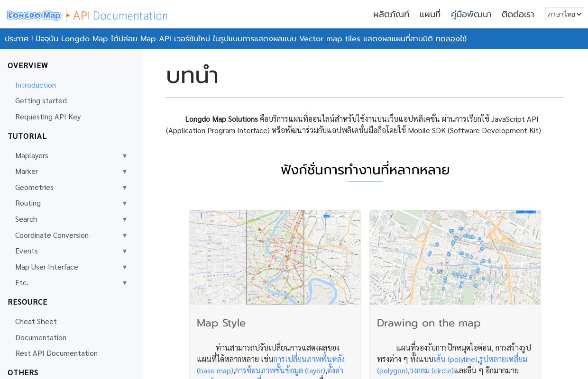
Task: Expand the Events arrow
Action: pyautogui.click(x=125, y=251)
